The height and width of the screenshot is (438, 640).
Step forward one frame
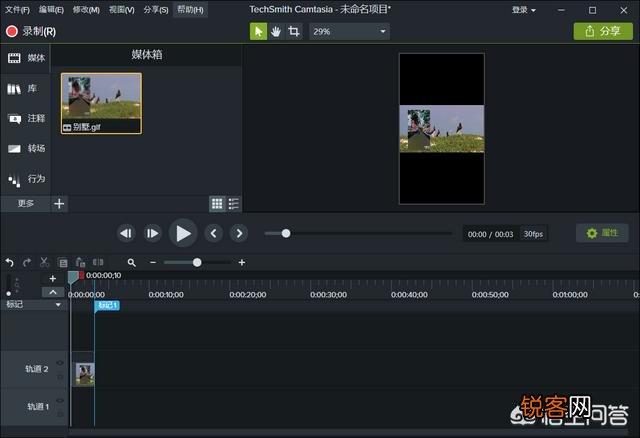click(x=152, y=233)
